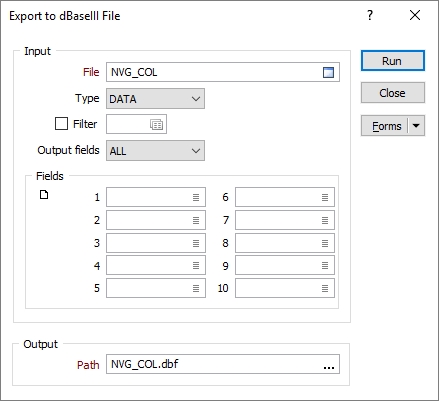Click the ellipsis browse button in Path
Viewport: 439px width, 401px height.
[329, 367]
